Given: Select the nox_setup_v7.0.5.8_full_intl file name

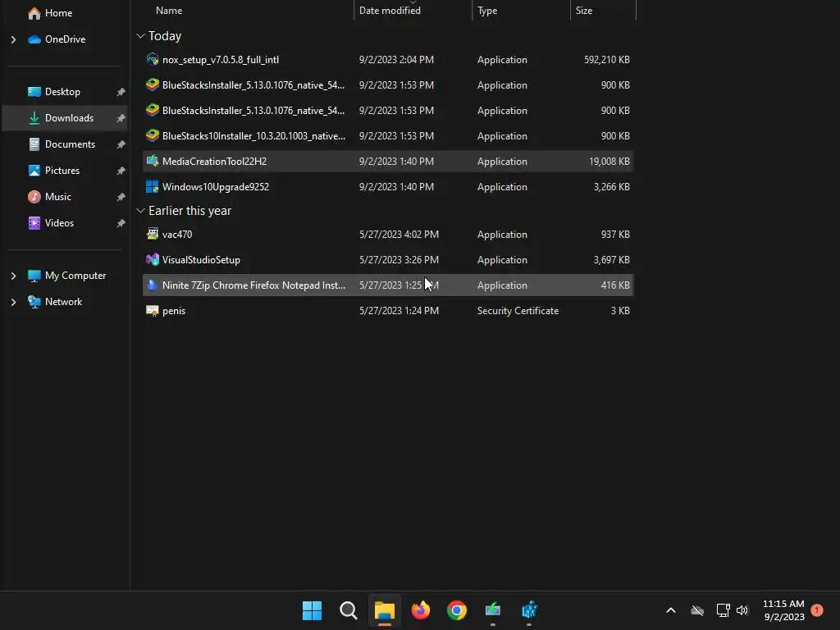Looking at the screenshot, I should 220,59.
